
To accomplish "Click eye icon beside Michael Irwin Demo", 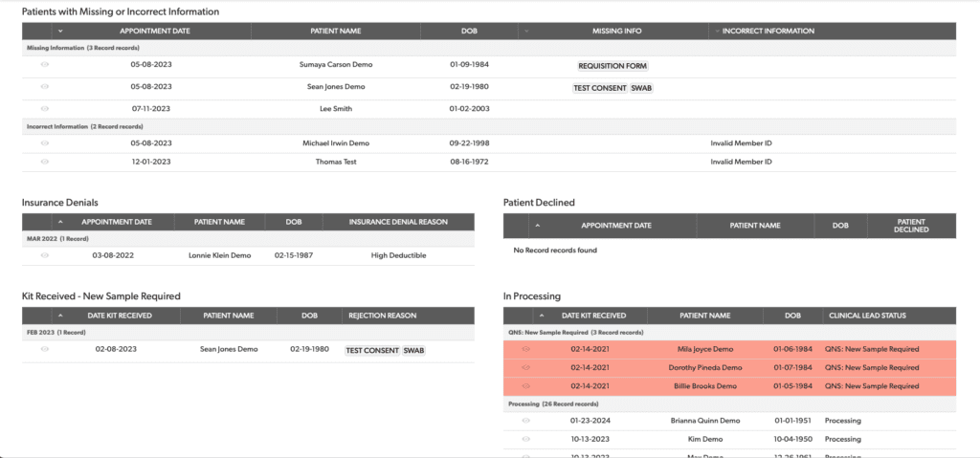I will click(x=44, y=142).
